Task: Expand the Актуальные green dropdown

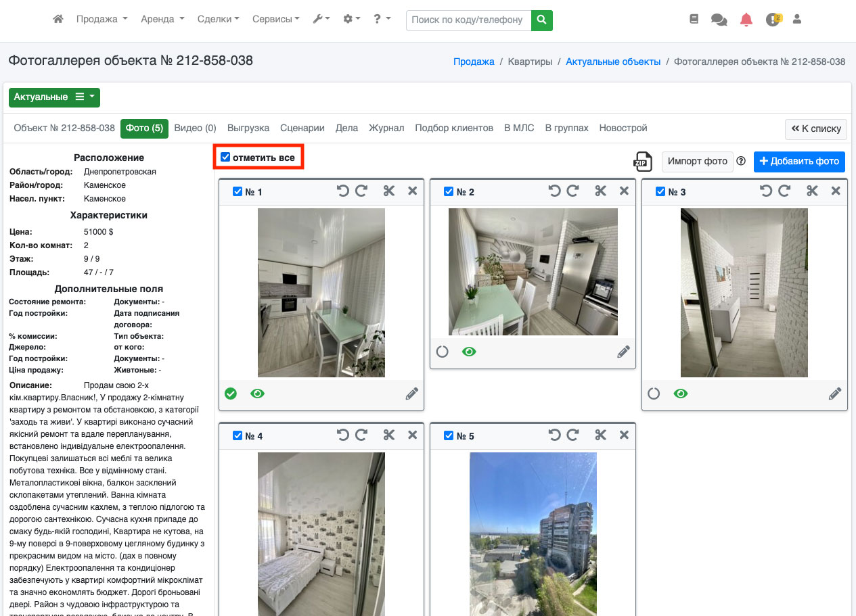Action: point(54,97)
